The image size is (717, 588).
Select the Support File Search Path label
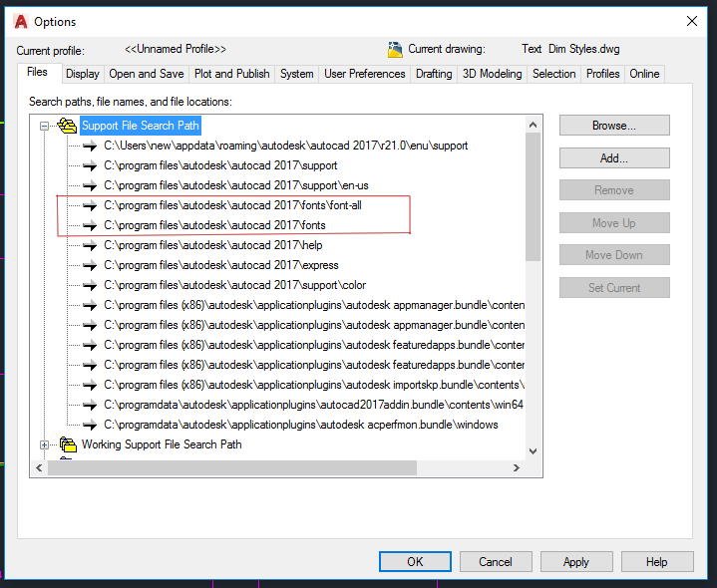coord(141,126)
